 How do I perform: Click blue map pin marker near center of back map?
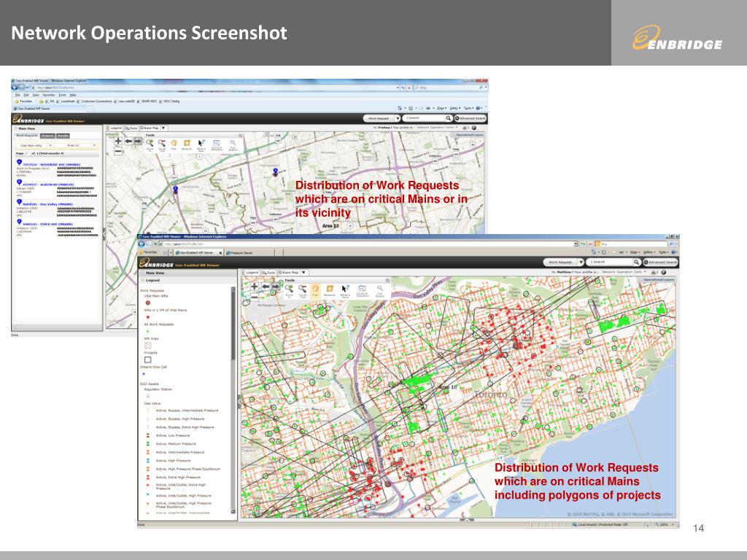[275, 171]
